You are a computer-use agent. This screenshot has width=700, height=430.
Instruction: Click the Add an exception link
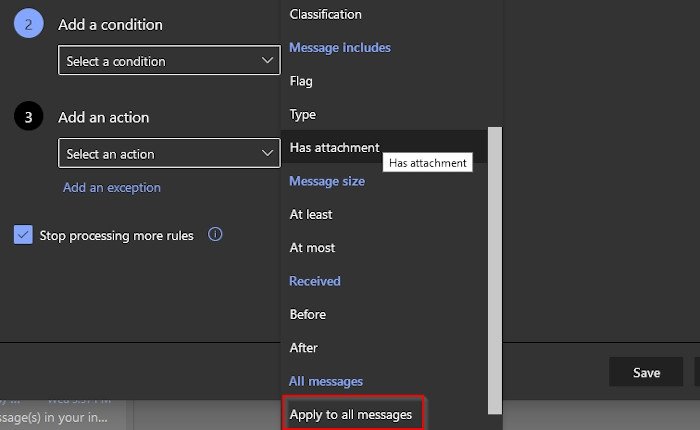[x=111, y=187]
